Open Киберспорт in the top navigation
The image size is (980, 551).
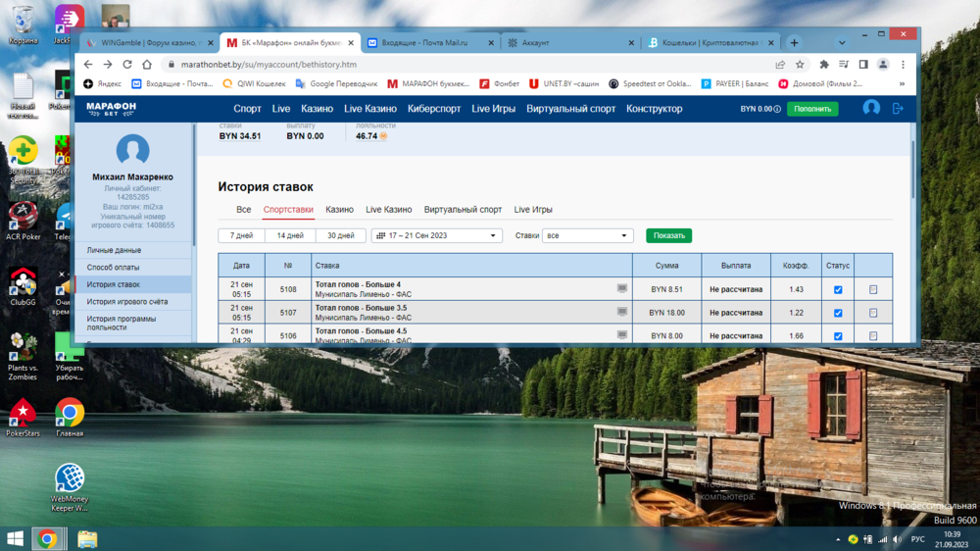point(434,109)
